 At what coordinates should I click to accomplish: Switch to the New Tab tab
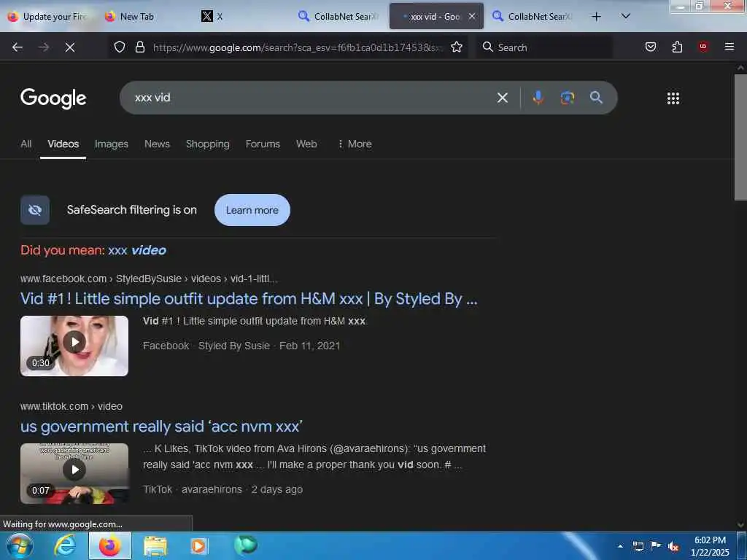147,17
